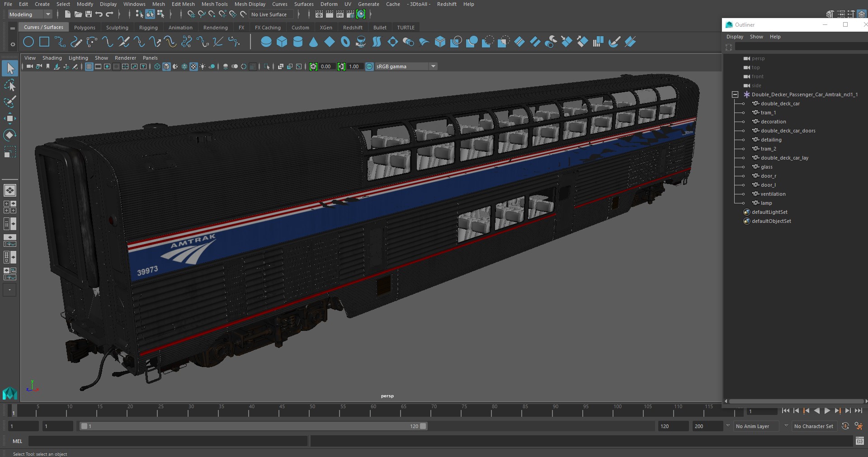This screenshot has width=868, height=457.
Task: Click the Maya home icon bottom-left
Action: click(10, 393)
